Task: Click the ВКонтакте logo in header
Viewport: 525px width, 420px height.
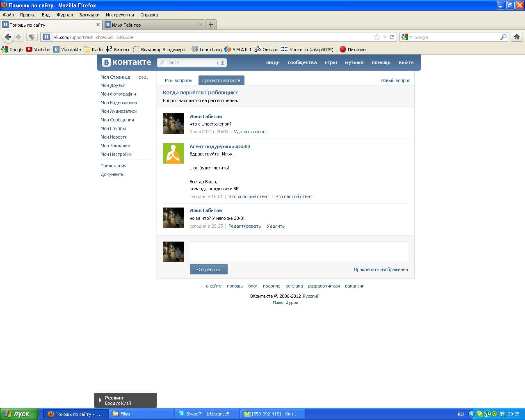Action: click(x=127, y=62)
